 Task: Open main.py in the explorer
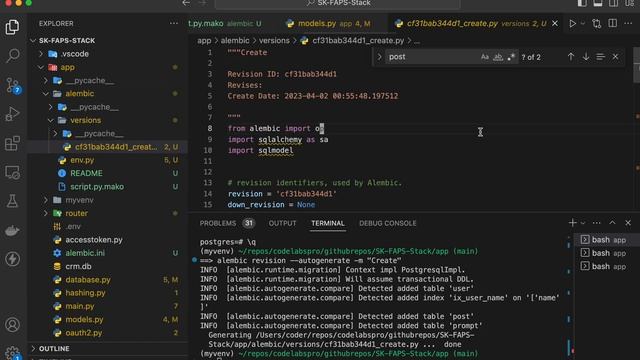click(80, 306)
